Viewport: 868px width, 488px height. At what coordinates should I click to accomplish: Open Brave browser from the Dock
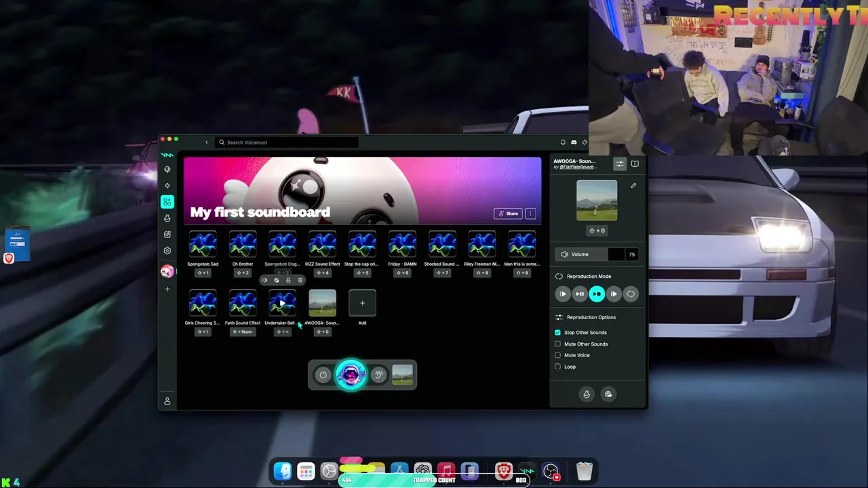503,471
